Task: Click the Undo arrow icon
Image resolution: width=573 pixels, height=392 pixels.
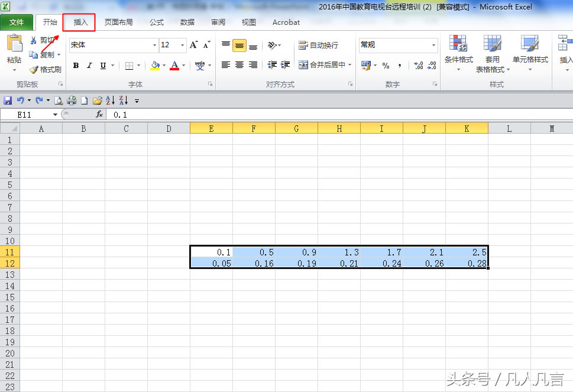Action: tap(21, 101)
